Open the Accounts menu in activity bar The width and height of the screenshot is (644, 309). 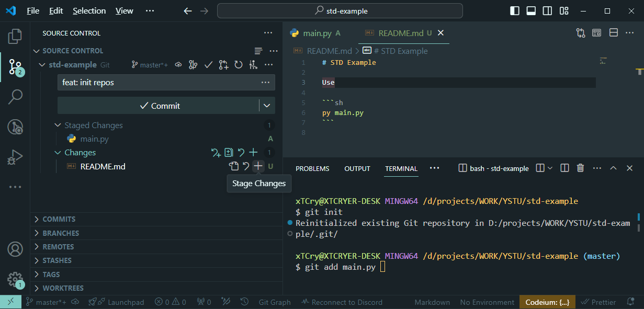[15, 249]
